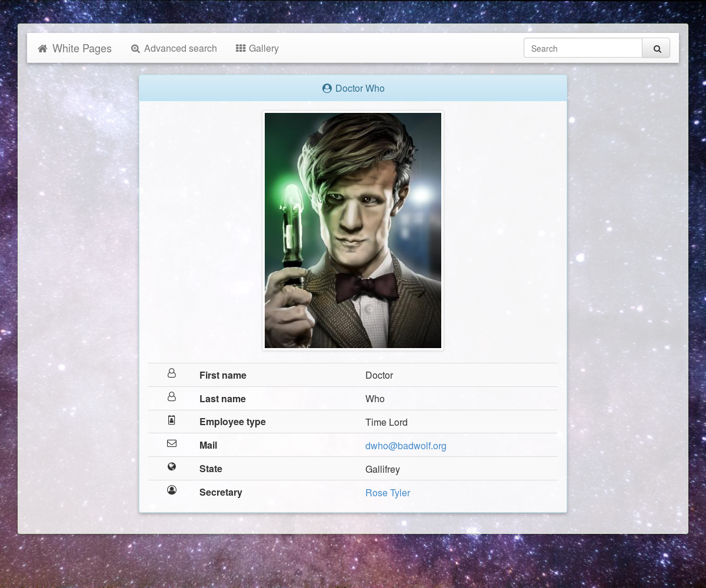Open Advanced search
The image size is (706, 588).
tap(174, 48)
